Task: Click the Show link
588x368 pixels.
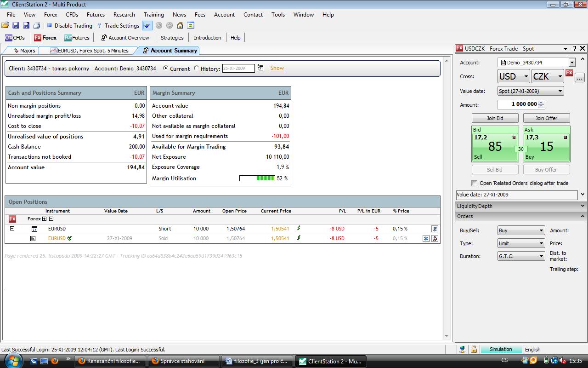Action: [x=277, y=68]
